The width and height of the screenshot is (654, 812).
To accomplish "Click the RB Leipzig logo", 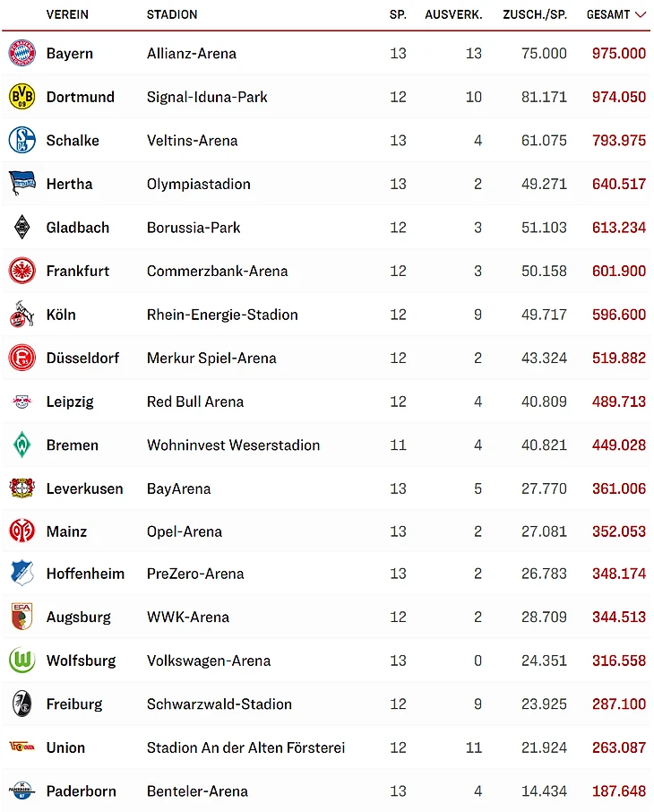I will coord(22,402).
